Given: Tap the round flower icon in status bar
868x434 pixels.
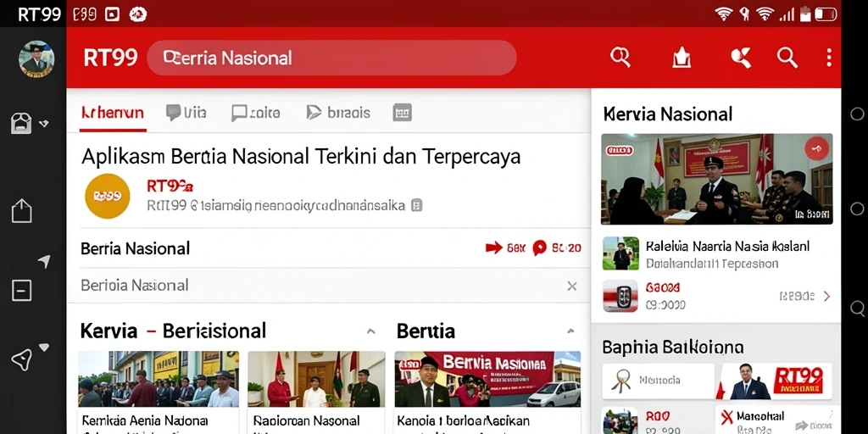Looking at the screenshot, I should point(138,14).
